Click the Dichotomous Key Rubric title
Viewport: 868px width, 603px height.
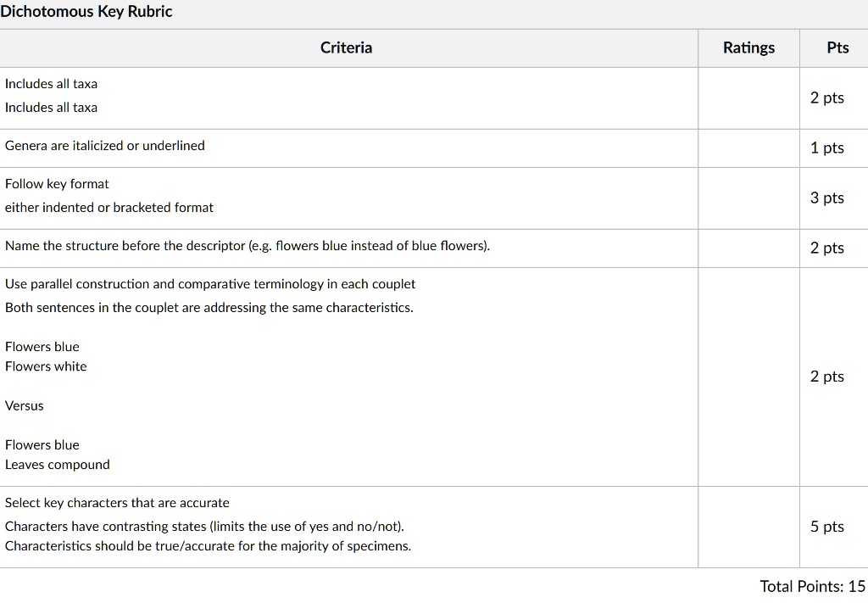[86, 11]
